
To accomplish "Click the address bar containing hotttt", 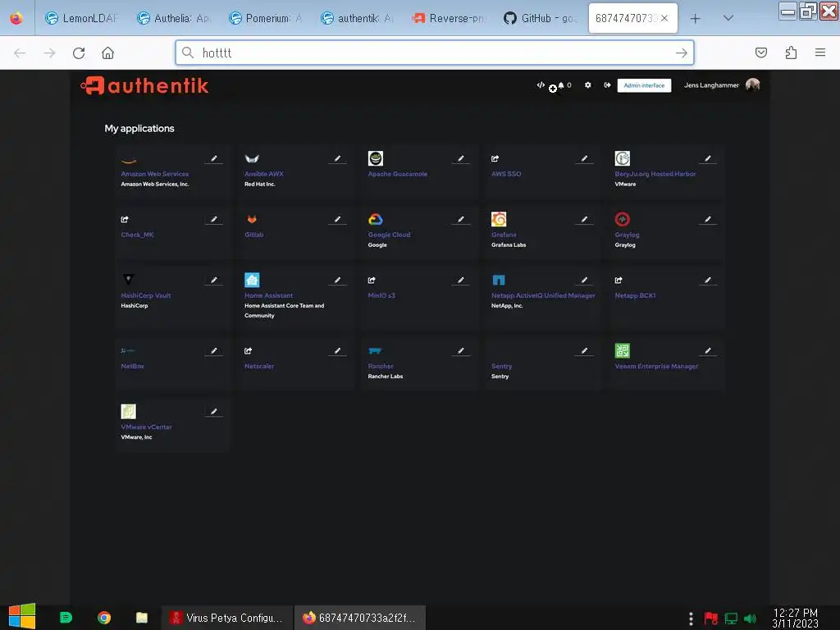I will point(435,52).
